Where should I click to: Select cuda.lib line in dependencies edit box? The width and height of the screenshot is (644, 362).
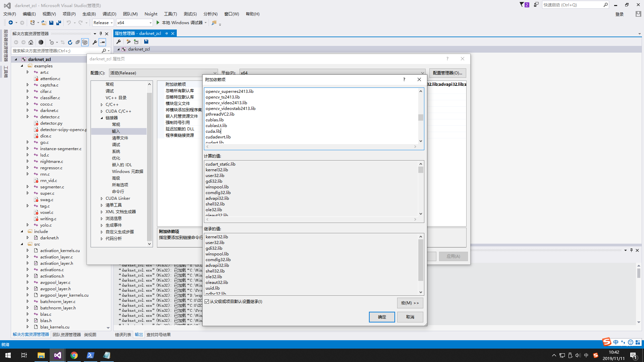point(213,131)
